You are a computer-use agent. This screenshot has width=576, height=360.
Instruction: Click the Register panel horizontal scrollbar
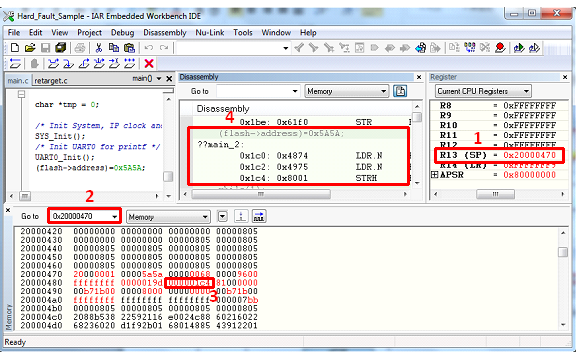click(x=495, y=194)
